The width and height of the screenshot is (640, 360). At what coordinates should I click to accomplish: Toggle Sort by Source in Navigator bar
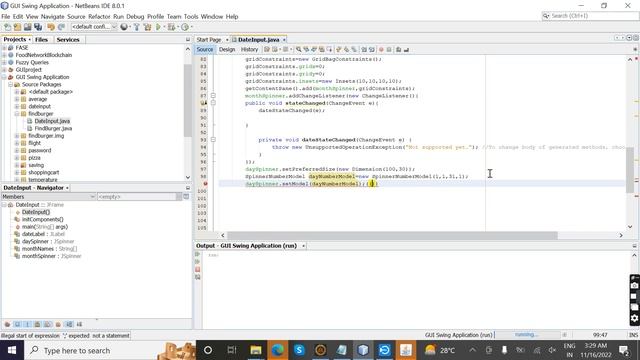[79, 324]
